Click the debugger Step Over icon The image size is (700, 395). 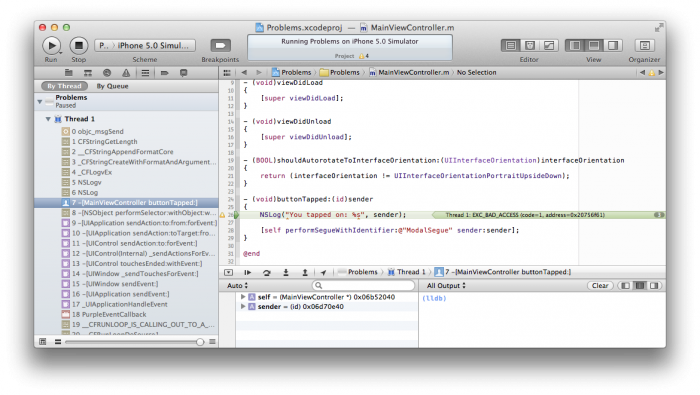pos(267,272)
